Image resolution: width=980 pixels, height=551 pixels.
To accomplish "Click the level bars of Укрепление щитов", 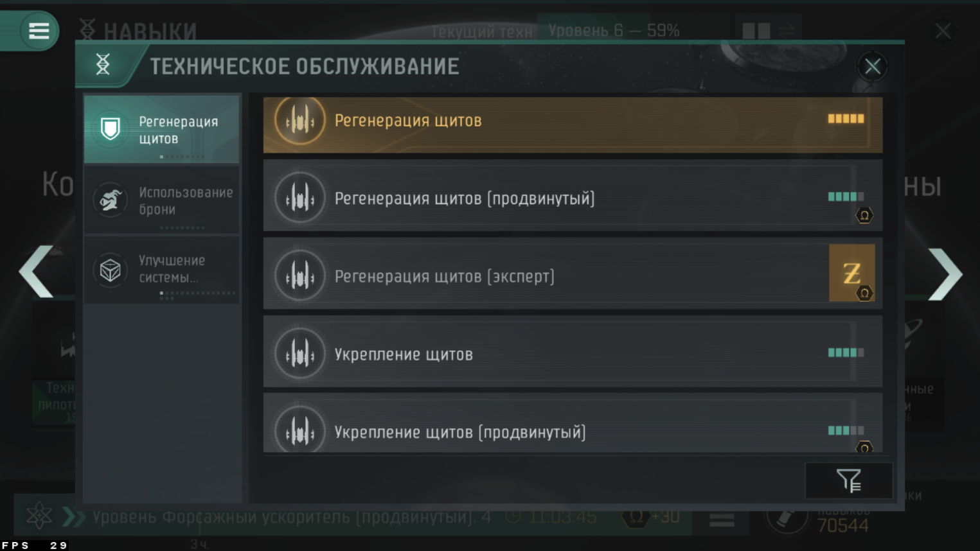I will click(846, 353).
